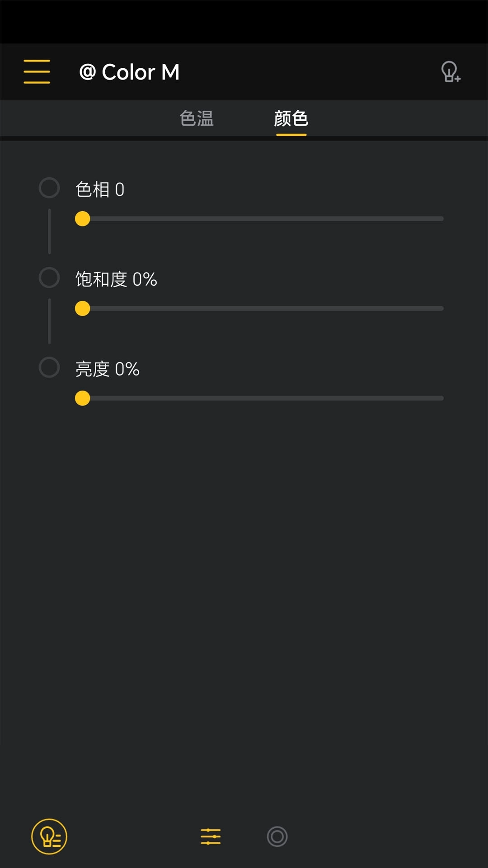
Task: Tap the 饱和度 slider thumb
Action: coord(83,308)
